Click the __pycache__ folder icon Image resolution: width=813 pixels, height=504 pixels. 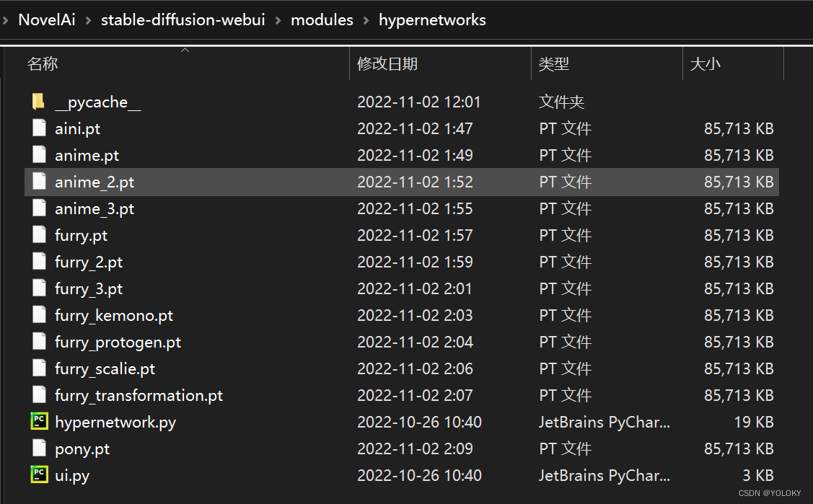point(39,102)
